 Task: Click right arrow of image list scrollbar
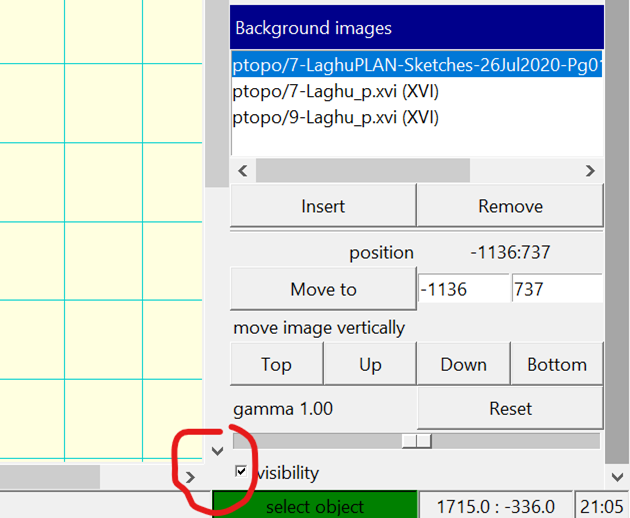click(590, 171)
